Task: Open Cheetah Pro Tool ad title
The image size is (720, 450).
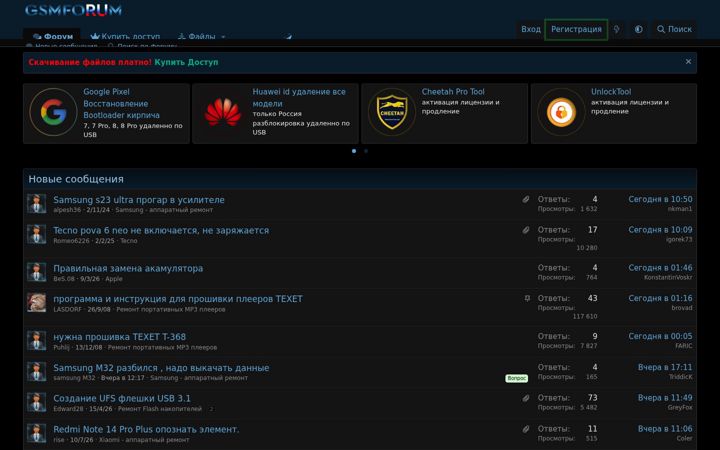Action: click(x=453, y=91)
